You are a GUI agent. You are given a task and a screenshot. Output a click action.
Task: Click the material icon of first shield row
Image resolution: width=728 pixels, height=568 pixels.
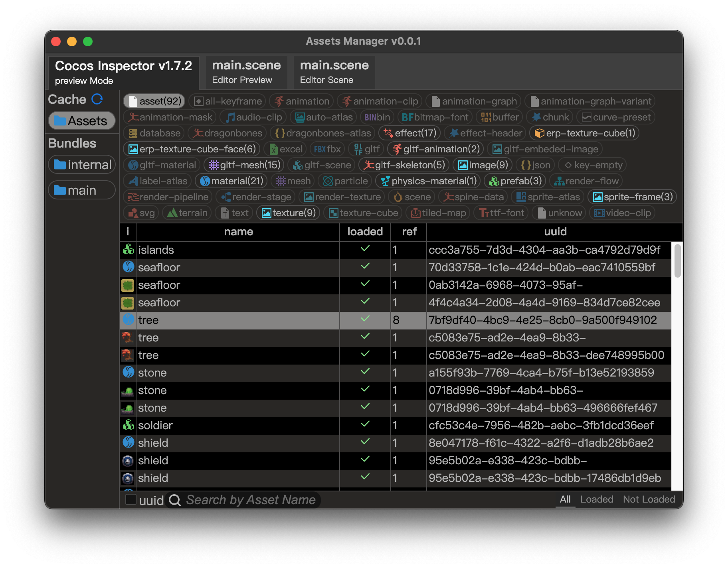128,443
